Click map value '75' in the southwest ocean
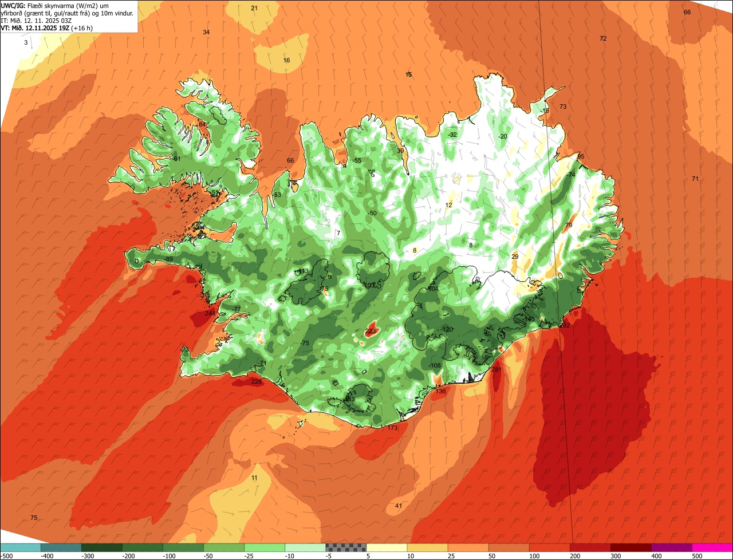Screen dimensions: 733x560 [x=34, y=518]
